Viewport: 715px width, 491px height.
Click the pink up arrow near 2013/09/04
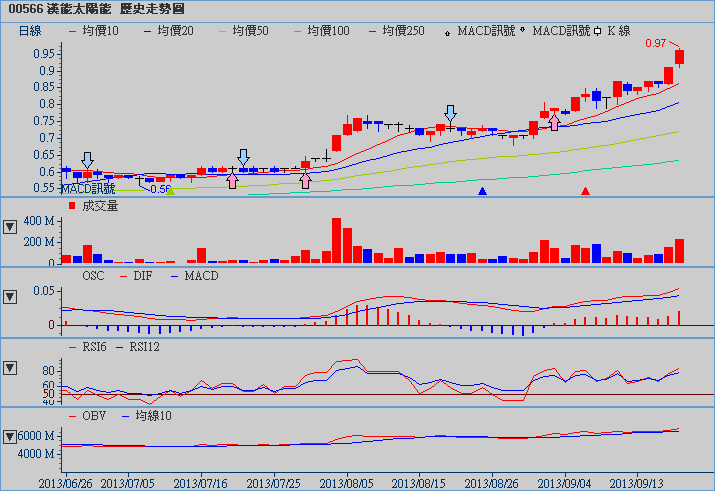pos(554,122)
